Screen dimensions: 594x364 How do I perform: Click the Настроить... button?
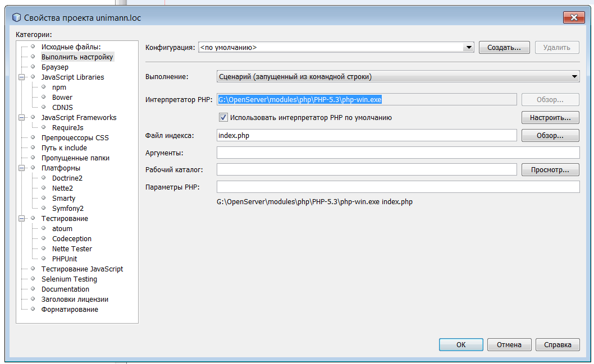point(550,118)
